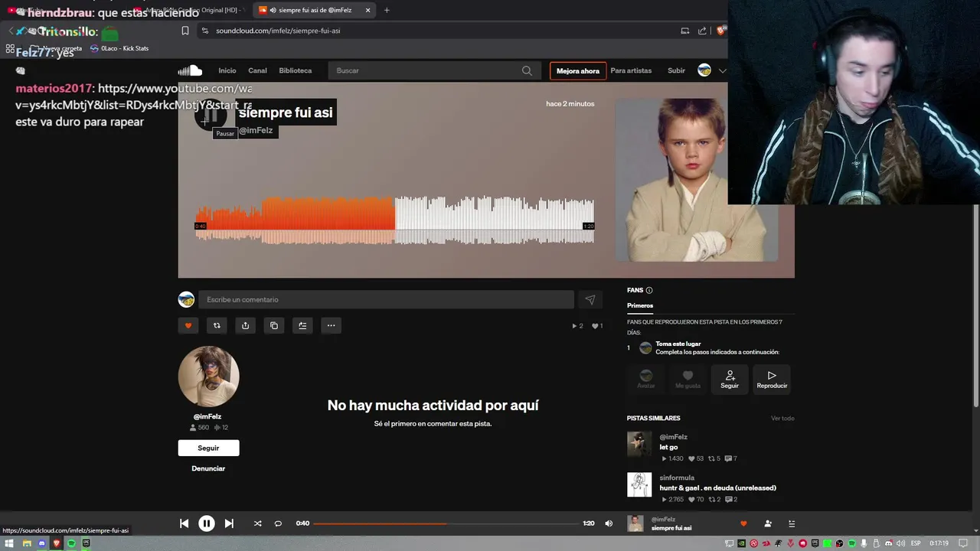980x551 pixels.
Task: Send the comment with paper-plane icon
Action: click(590, 300)
